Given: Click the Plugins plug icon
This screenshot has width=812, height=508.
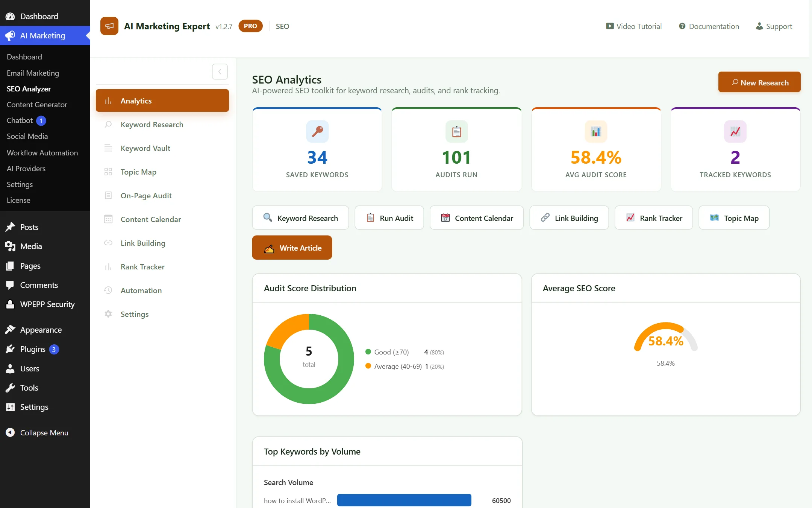Looking at the screenshot, I should [x=10, y=349].
